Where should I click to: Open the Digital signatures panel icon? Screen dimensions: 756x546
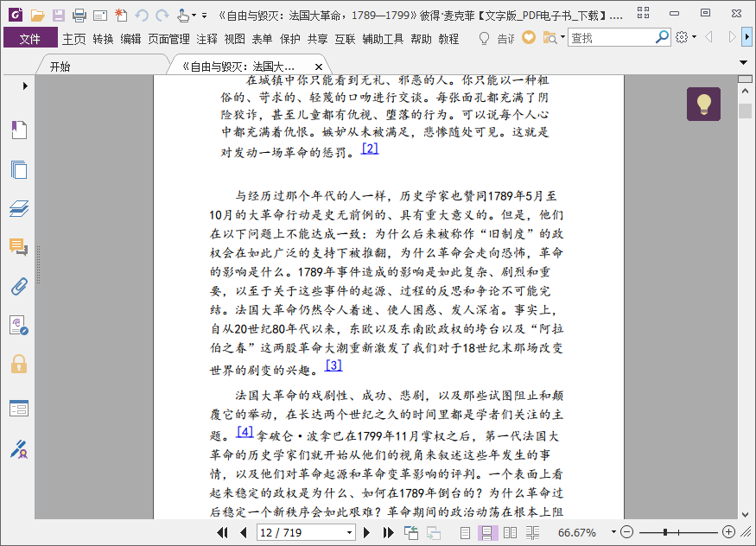pyautogui.click(x=19, y=326)
